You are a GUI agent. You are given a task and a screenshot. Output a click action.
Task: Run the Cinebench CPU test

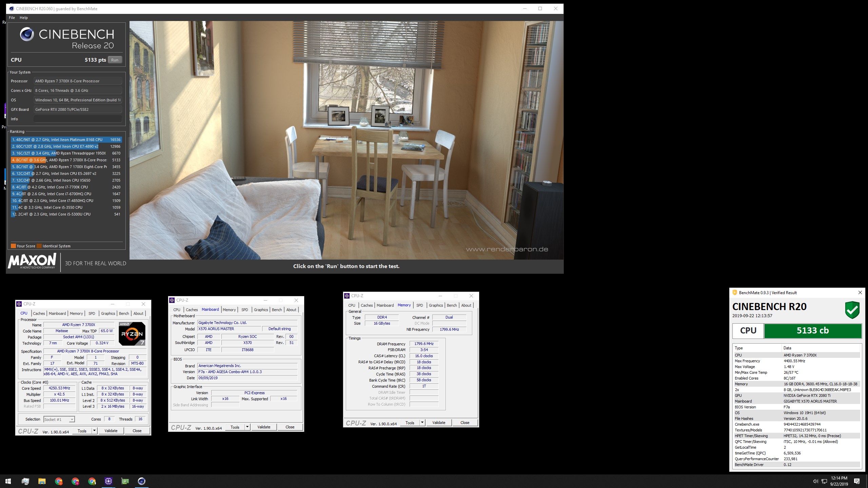pyautogui.click(x=115, y=60)
